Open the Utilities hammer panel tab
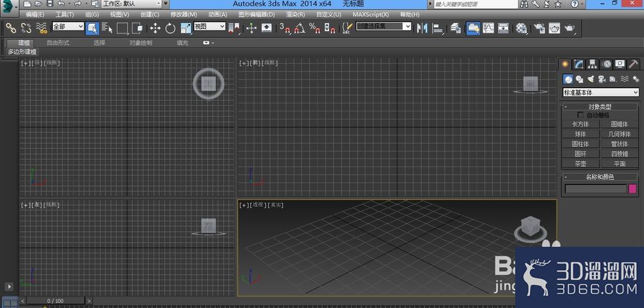Viewport: 644px width, 308px height. point(633,64)
